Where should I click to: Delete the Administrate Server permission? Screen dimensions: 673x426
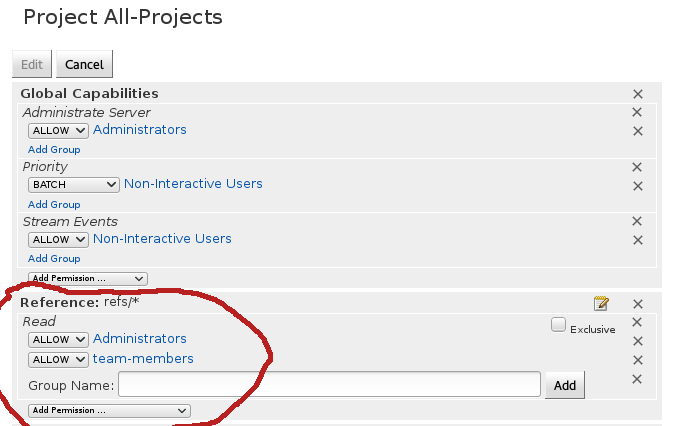pyautogui.click(x=637, y=112)
